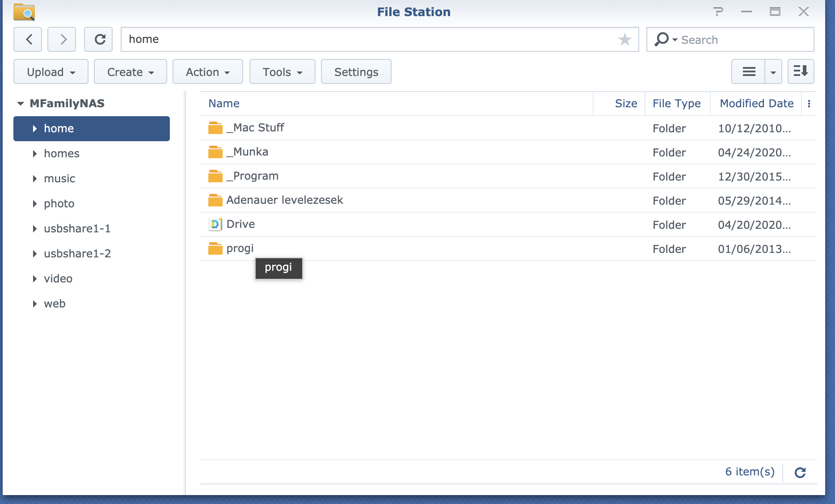Switch to list view with the view-mode icon

(x=749, y=71)
